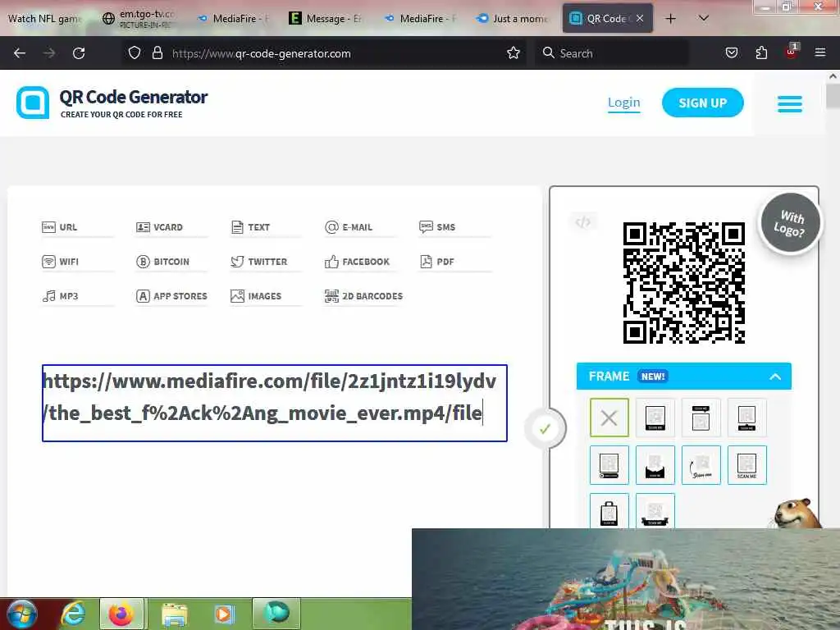The height and width of the screenshot is (630, 840).
Task: Click the generated QR code image
Action: click(x=684, y=283)
